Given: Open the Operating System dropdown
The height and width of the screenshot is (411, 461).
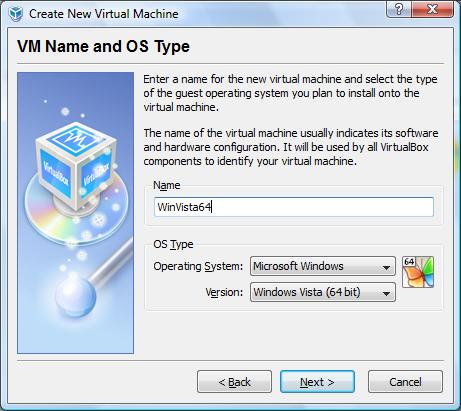Looking at the screenshot, I should coord(323,266).
